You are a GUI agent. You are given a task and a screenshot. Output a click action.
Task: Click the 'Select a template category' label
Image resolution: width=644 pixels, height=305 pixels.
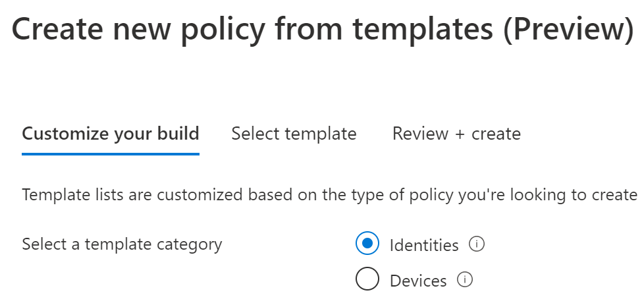coord(122,244)
